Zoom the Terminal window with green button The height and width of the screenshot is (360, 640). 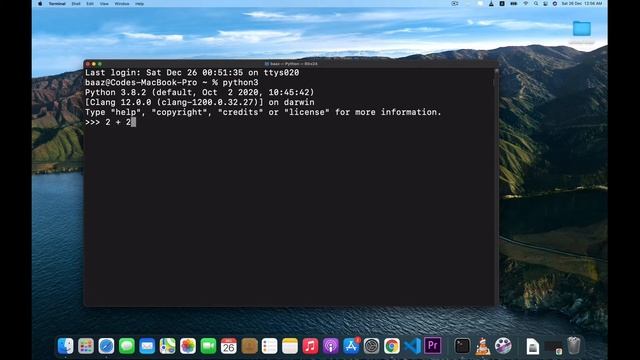tap(100, 64)
